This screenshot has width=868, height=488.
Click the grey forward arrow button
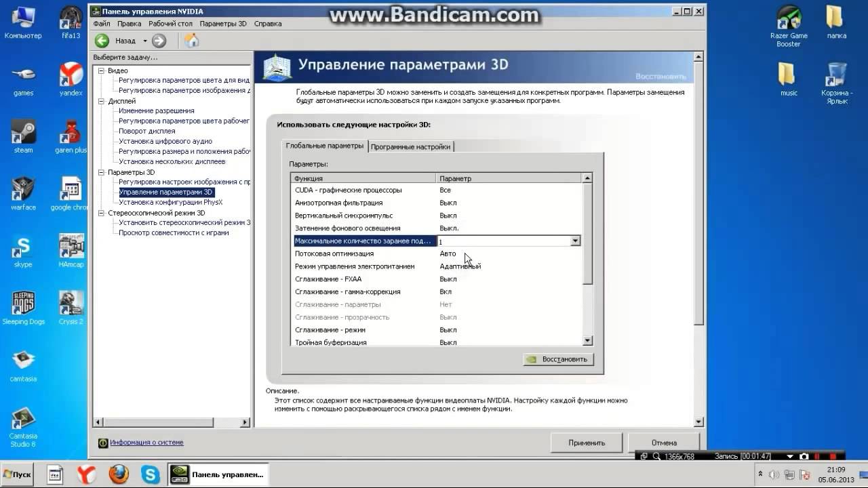pyautogui.click(x=159, y=41)
